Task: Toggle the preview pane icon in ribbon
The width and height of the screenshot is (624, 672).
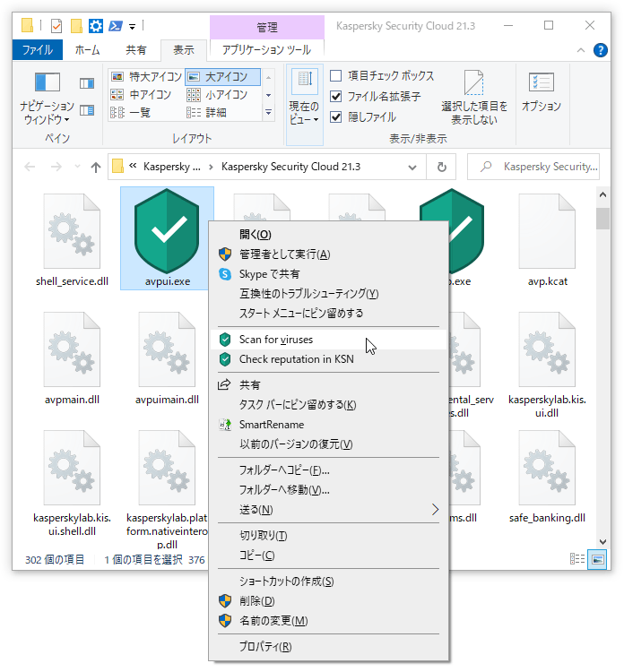Action: [87, 83]
